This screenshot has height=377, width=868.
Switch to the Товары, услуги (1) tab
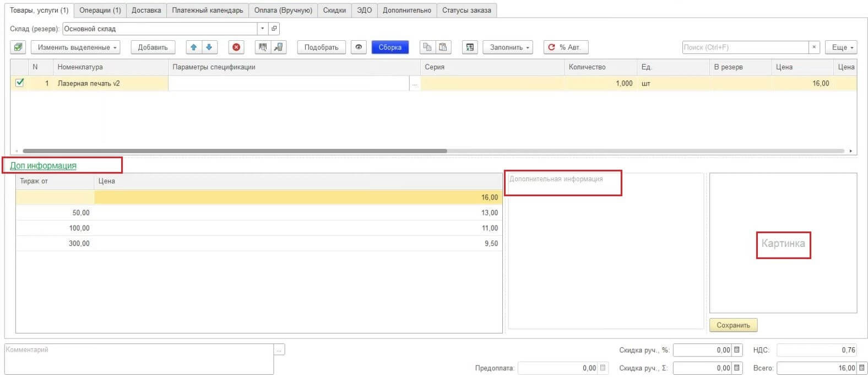point(39,10)
